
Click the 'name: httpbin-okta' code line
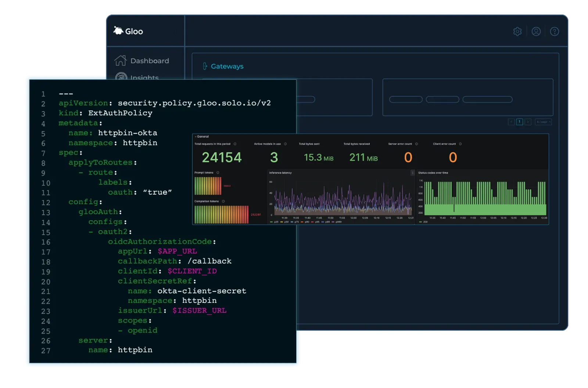click(113, 133)
